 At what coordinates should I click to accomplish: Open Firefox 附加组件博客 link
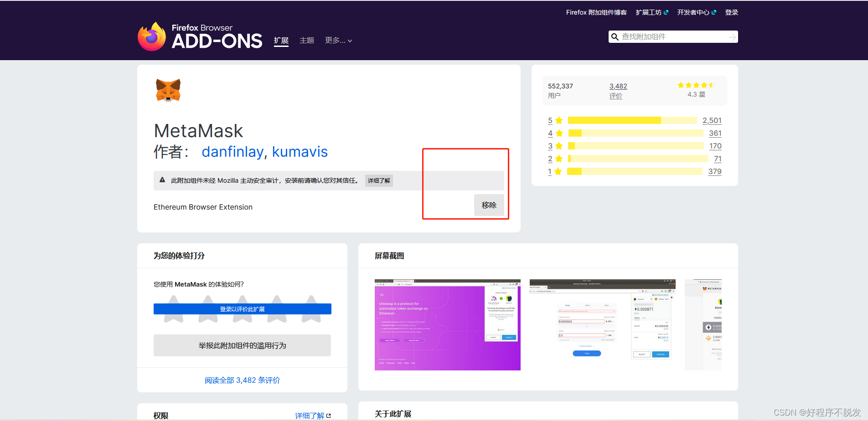point(596,12)
